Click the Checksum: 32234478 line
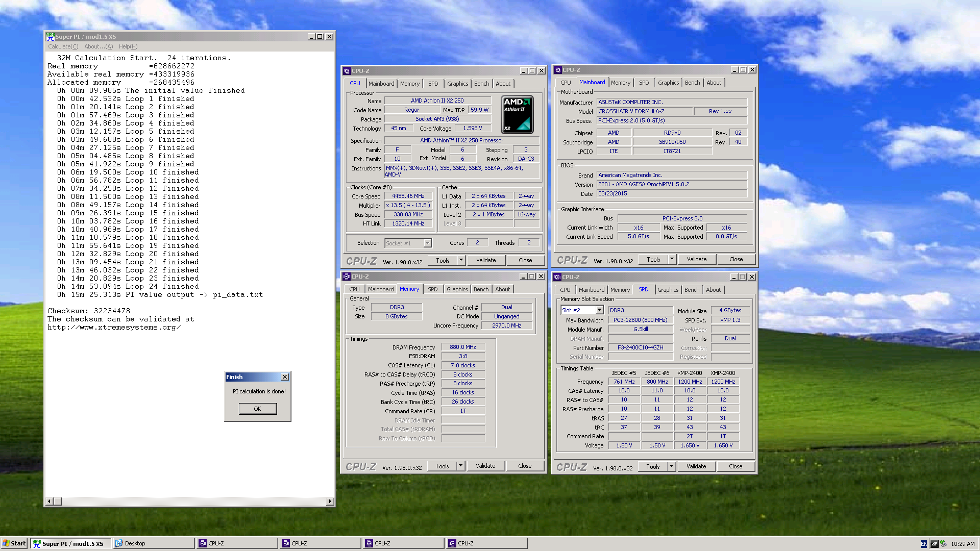 click(89, 311)
